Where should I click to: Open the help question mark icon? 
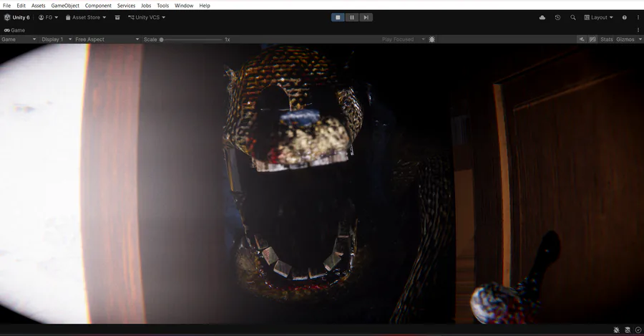tap(624, 17)
